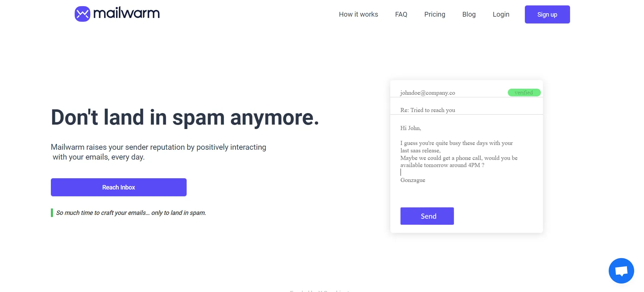644x292 pixels.
Task: Click inside the email body text
Action: (459, 154)
